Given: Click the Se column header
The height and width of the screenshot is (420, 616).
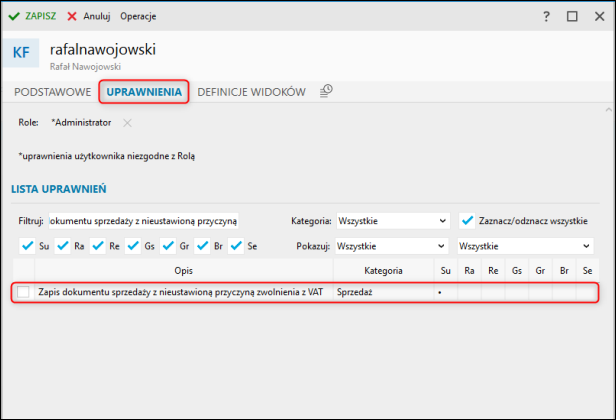Looking at the screenshot, I should 588,271.
